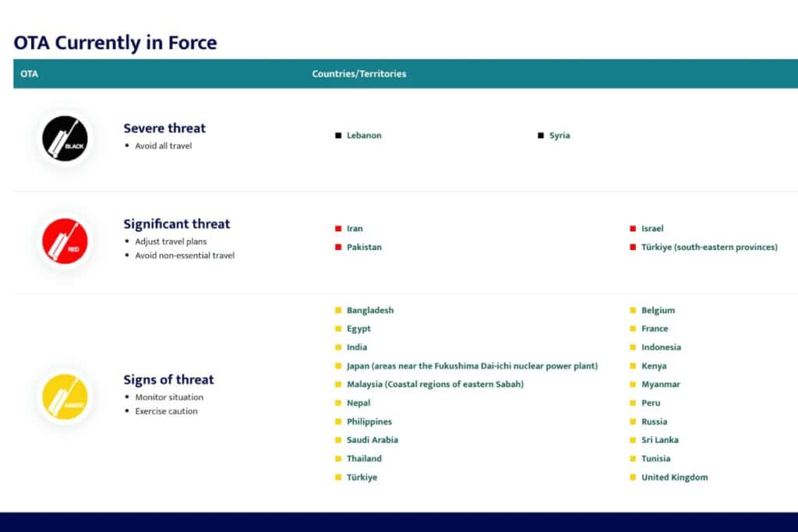This screenshot has height=532, width=798.
Task: Click the OTA Currently in Force heading
Action: point(116,43)
